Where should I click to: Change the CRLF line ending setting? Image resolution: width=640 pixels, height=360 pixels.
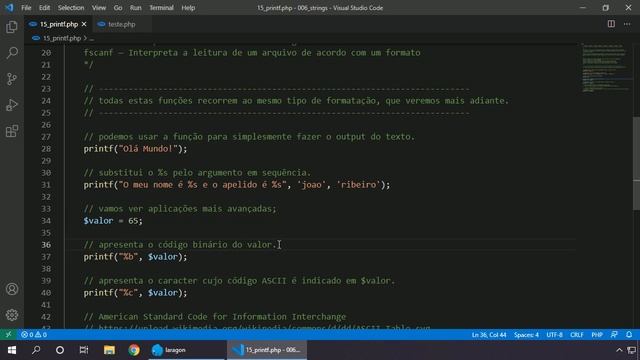(576, 335)
